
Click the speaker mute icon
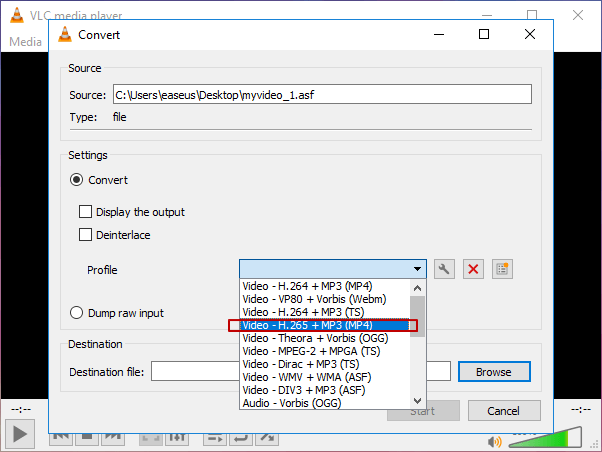coord(494,441)
